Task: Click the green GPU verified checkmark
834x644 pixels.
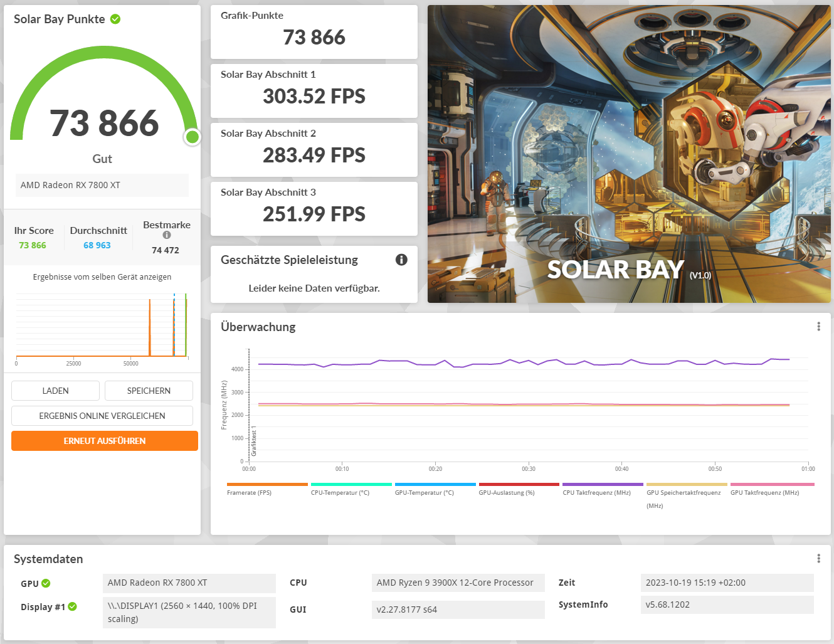Action: 46,583
